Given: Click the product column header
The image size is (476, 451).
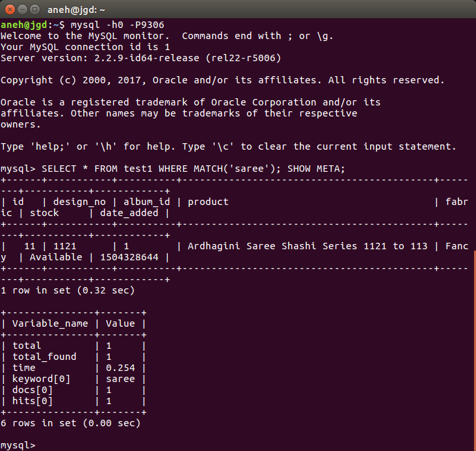Looking at the screenshot, I should point(208,202).
